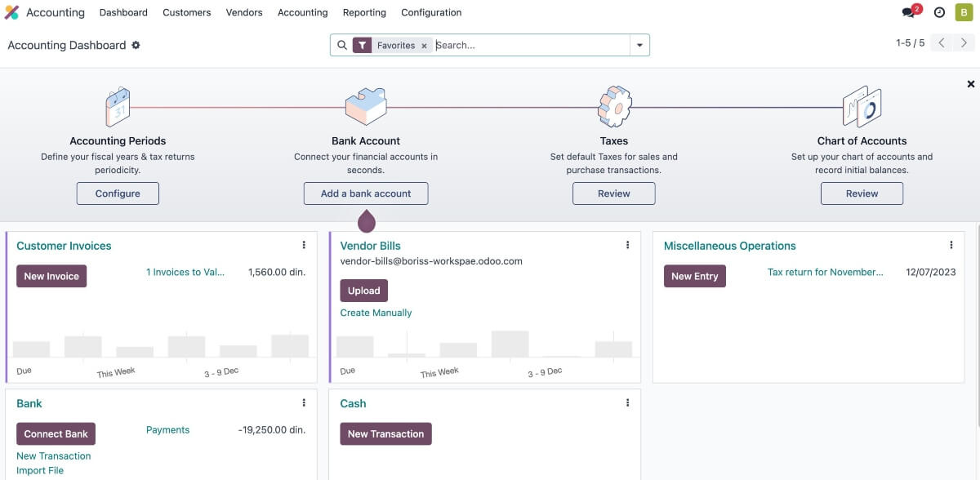Click New Transaction link in Bank card
The height and width of the screenshot is (480, 980).
point(53,456)
